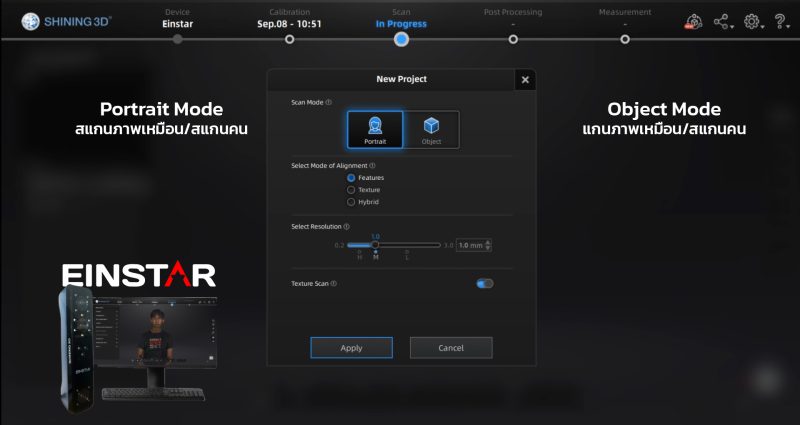
Task: Open the 3D model community icon with red badge
Action: [694, 21]
